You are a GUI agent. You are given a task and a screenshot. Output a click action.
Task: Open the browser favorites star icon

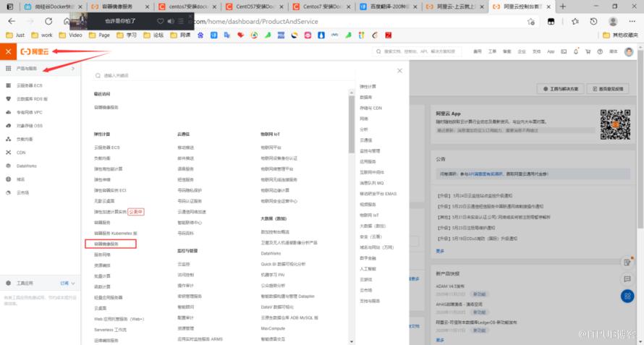click(x=575, y=22)
